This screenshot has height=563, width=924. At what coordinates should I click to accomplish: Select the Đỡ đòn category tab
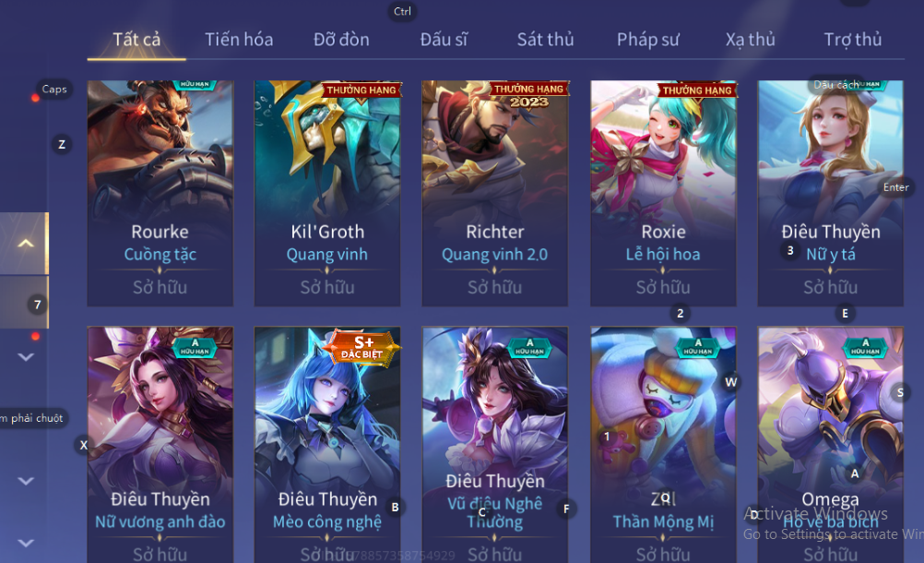[341, 40]
